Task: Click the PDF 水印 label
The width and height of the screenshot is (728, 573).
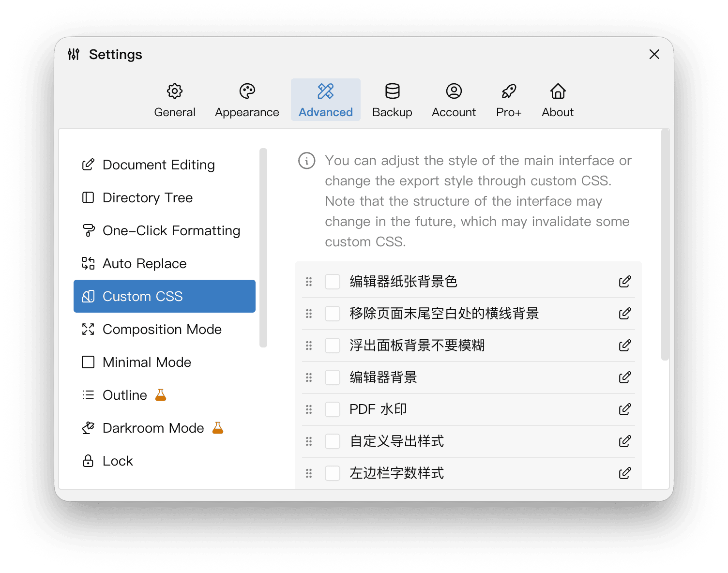Action: (x=378, y=409)
